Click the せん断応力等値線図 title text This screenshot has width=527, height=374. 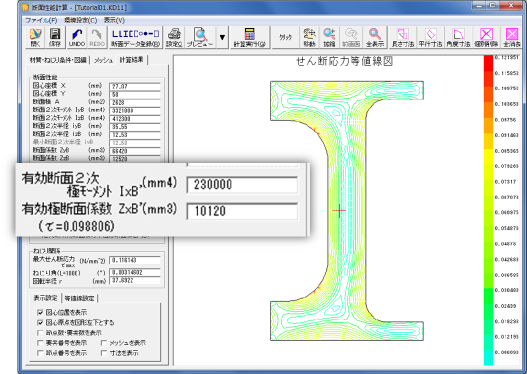click(x=344, y=61)
